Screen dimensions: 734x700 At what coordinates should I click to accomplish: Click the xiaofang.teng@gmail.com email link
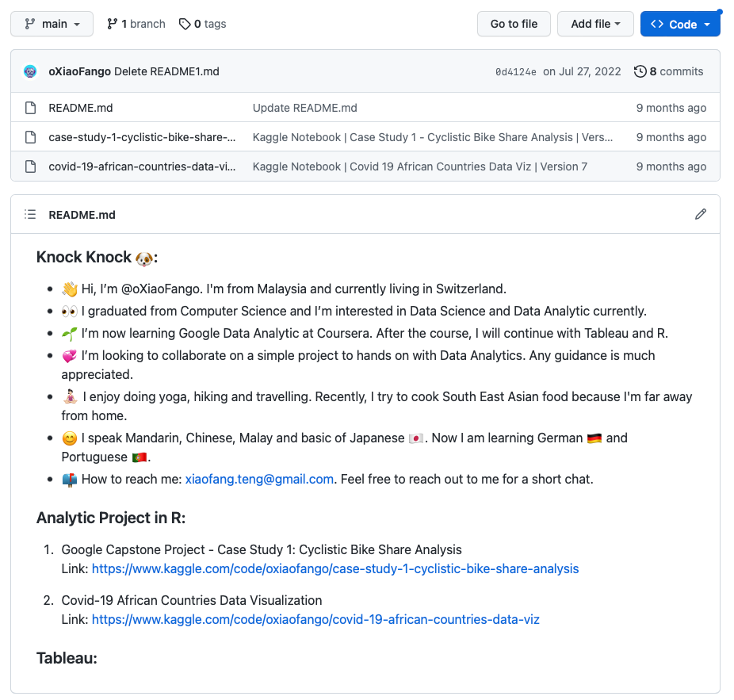(259, 480)
